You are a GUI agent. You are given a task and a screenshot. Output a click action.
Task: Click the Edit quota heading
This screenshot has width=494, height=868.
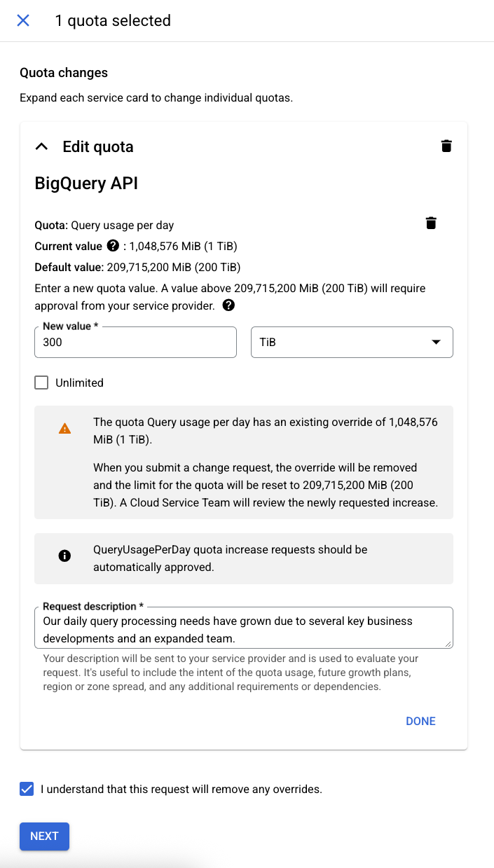(98, 146)
